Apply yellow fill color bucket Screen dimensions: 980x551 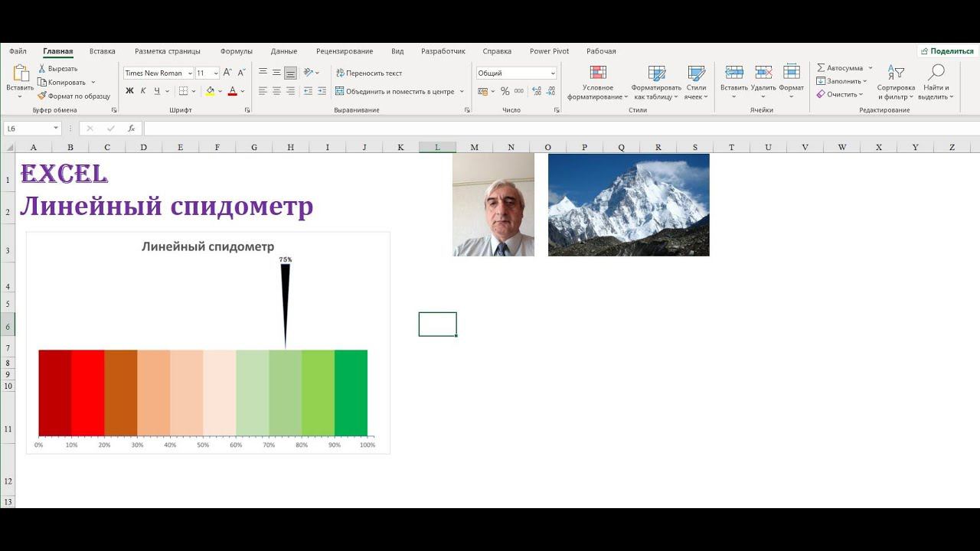click(210, 91)
